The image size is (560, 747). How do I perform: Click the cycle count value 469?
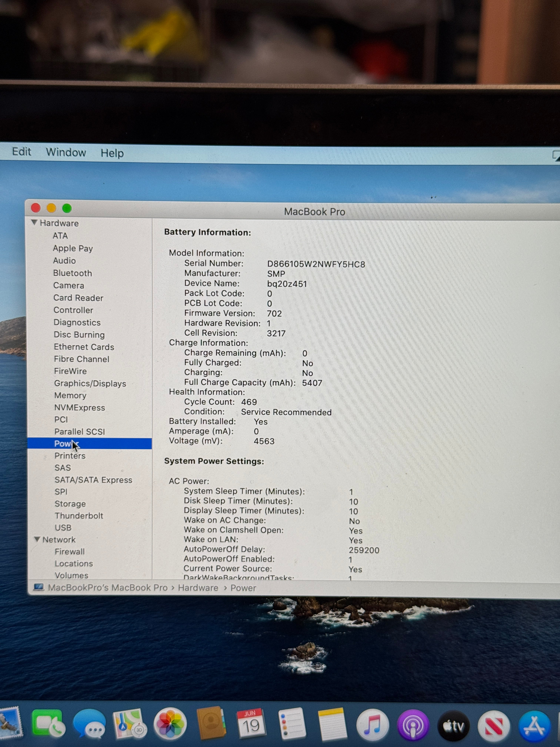click(249, 402)
